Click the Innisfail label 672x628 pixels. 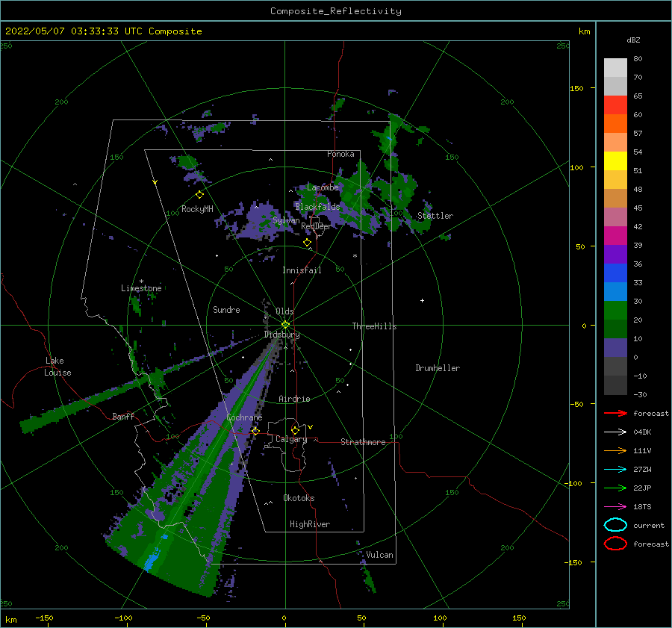click(x=302, y=270)
